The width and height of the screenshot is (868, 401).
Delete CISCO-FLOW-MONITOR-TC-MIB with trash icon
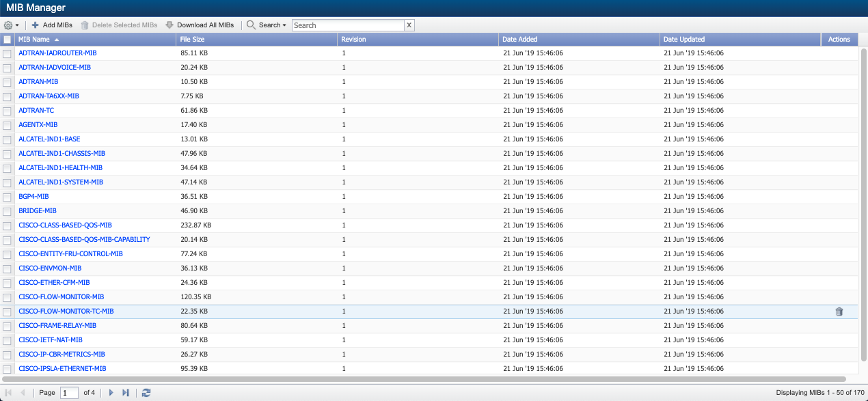tap(839, 312)
